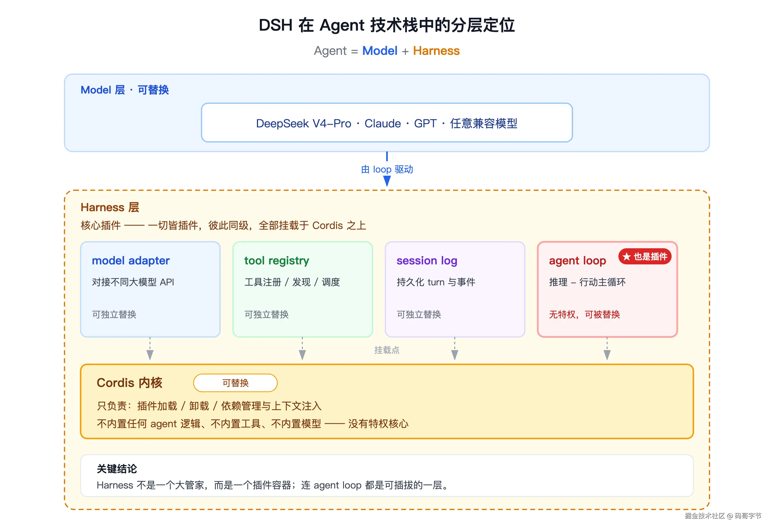This screenshot has width=774, height=532.
Task: Click the blue word 'Model' in the subtitle
Action: point(380,51)
